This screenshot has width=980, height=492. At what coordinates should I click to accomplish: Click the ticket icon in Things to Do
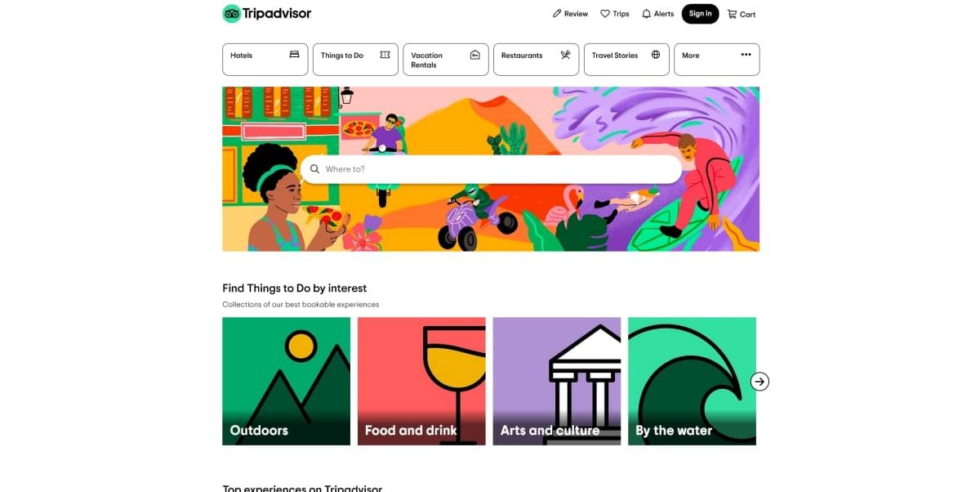point(385,55)
